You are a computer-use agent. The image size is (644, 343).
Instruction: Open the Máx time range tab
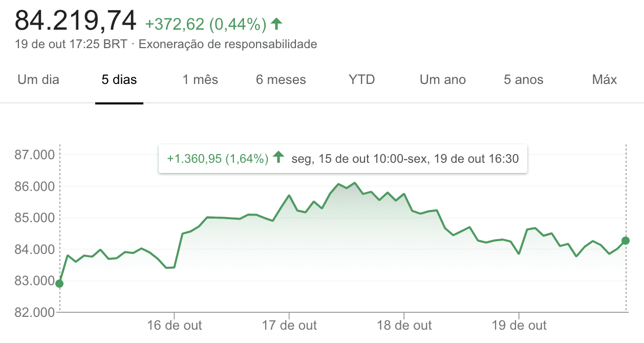pyautogui.click(x=605, y=80)
